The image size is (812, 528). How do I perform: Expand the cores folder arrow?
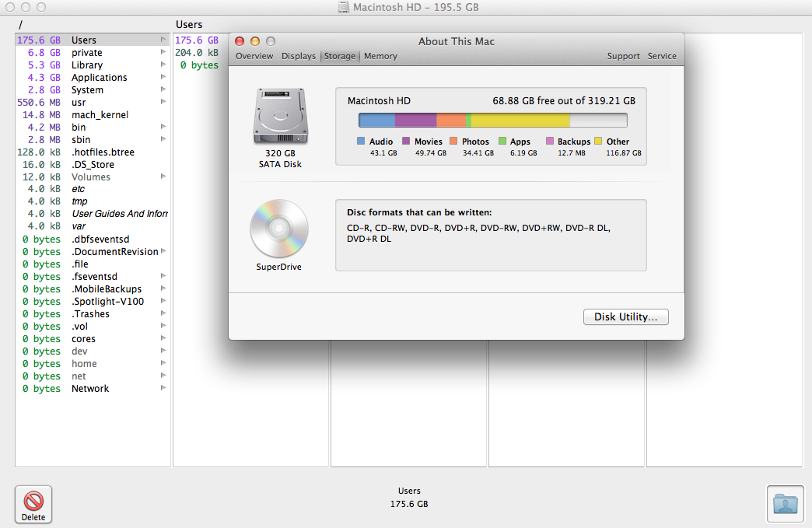click(x=163, y=337)
